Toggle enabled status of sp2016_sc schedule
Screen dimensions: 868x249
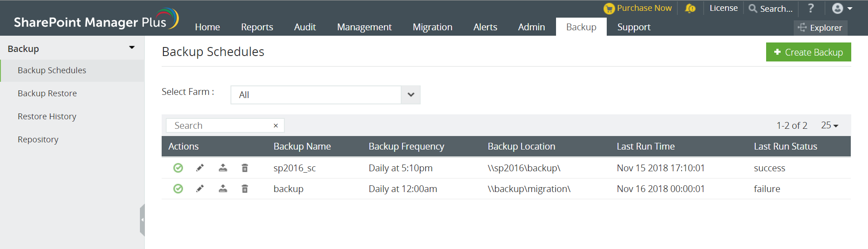[x=178, y=168]
